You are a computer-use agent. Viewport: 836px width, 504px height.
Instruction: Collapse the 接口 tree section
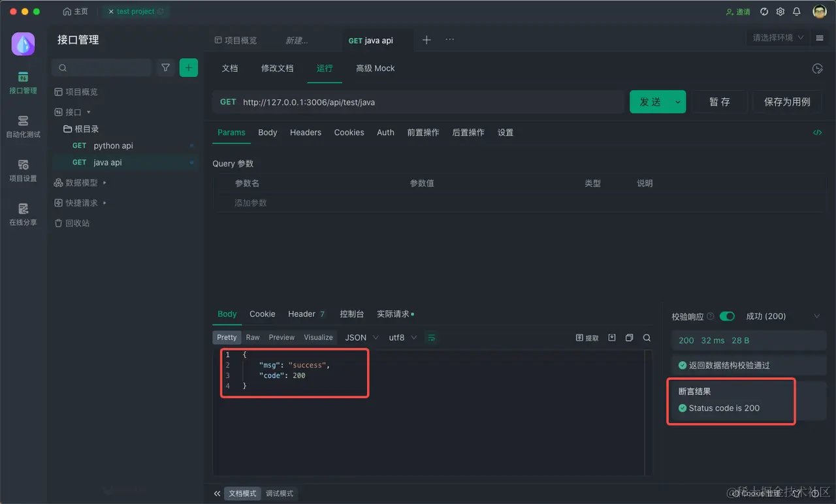click(89, 112)
